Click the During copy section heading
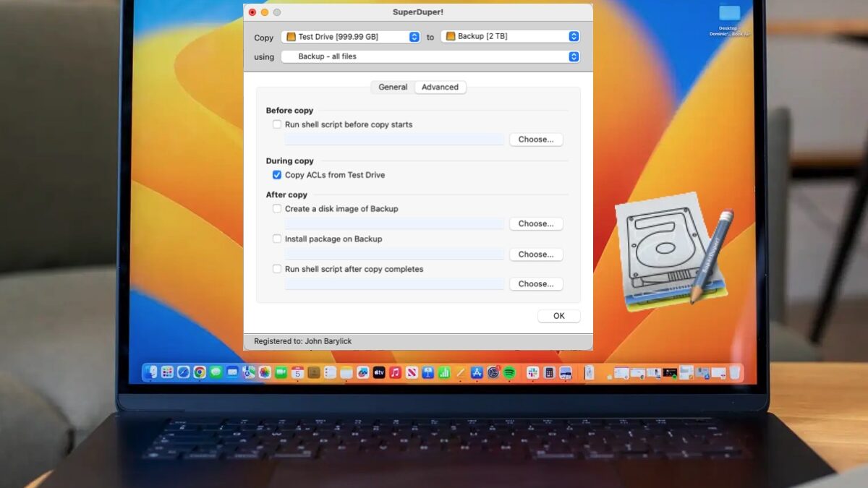This screenshot has height=488, width=868. [289, 160]
